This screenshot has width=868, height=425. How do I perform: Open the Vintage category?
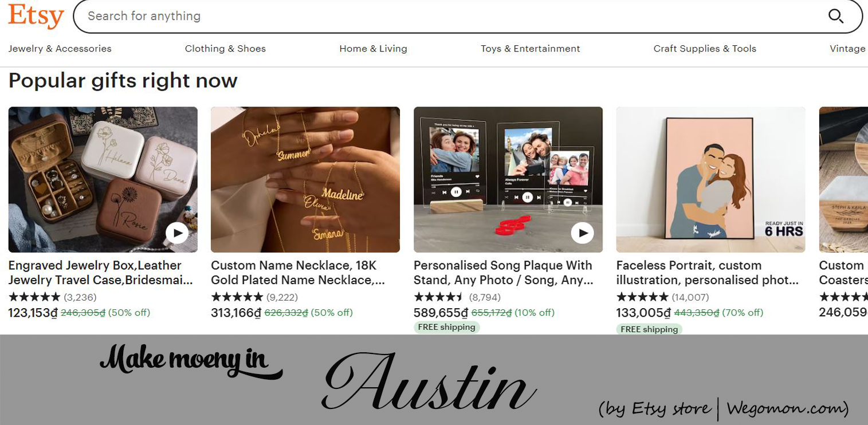848,49
